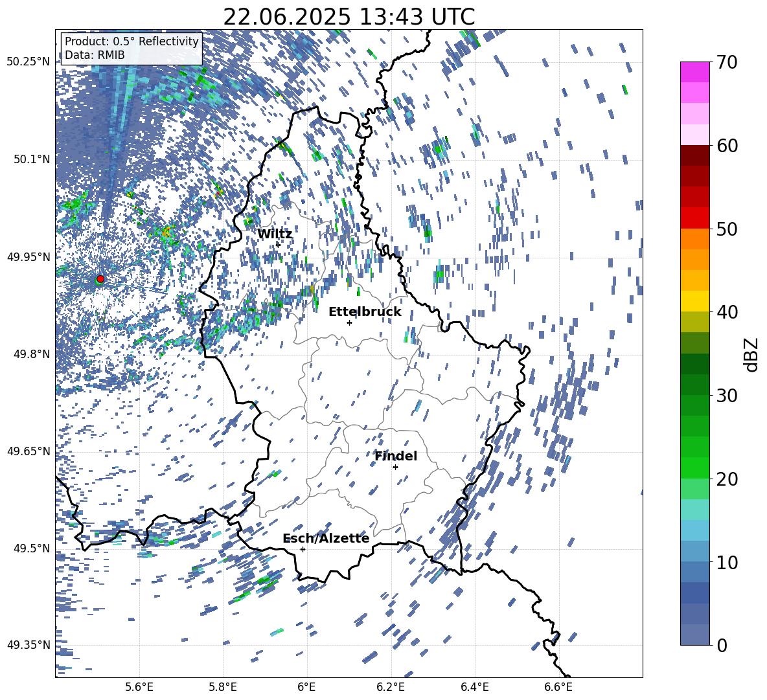This screenshot has height=700, width=767.
Task: Click 'Product: 0.5° Reflectivity' text
Action: 132,41
